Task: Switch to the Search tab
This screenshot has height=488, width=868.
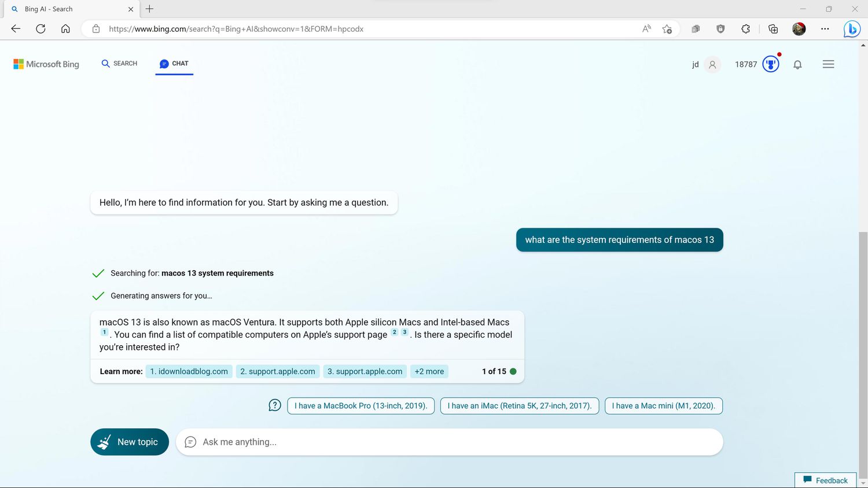Action: [x=119, y=64]
